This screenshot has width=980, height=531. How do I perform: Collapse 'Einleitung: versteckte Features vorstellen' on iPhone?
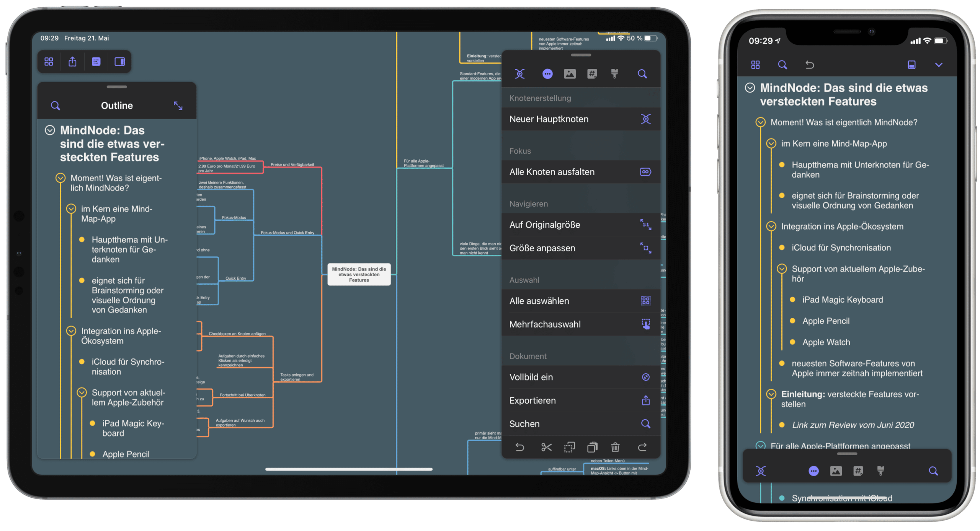pos(771,394)
